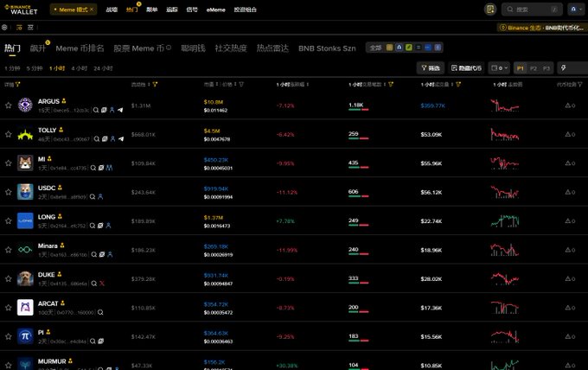This screenshot has width=588, height=370.
Task: Click the MI row's community people icon
Action: [x=109, y=168]
